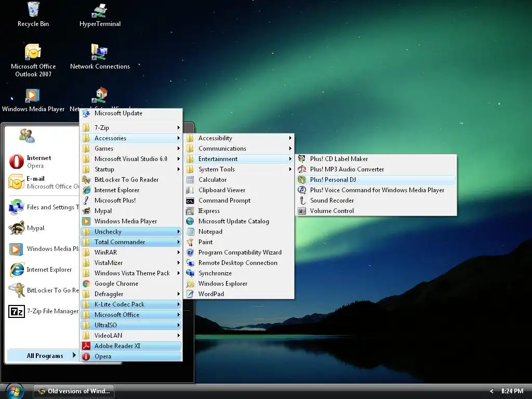Launch Microsoft Plus! from programs list
The width and height of the screenshot is (532, 399).
point(131,201)
